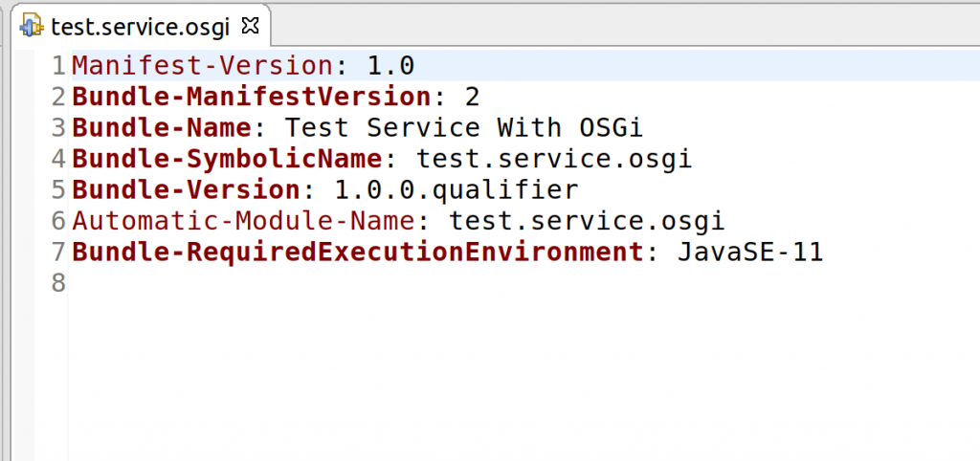Image resolution: width=980 pixels, height=461 pixels.
Task: Click the JavaSE-11 value text
Action: tap(750, 252)
